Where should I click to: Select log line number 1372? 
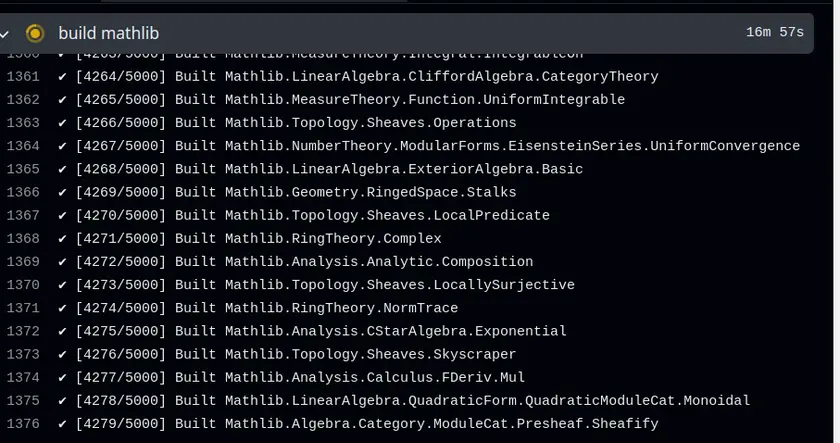[23, 331]
